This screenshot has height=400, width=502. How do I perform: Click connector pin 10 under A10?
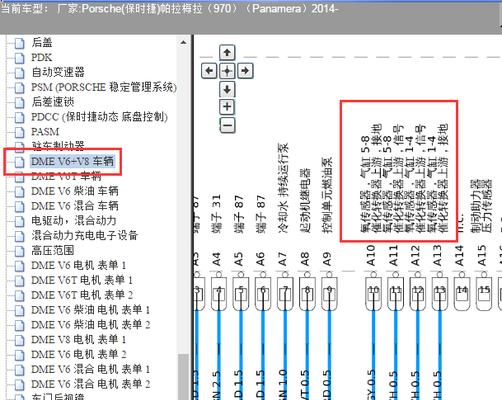click(x=373, y=290)
